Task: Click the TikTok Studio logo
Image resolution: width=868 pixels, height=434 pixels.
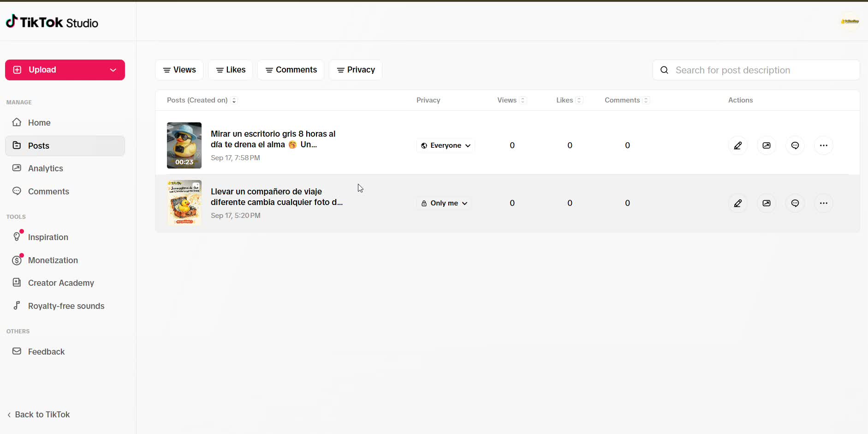Action: click(52, 22)
